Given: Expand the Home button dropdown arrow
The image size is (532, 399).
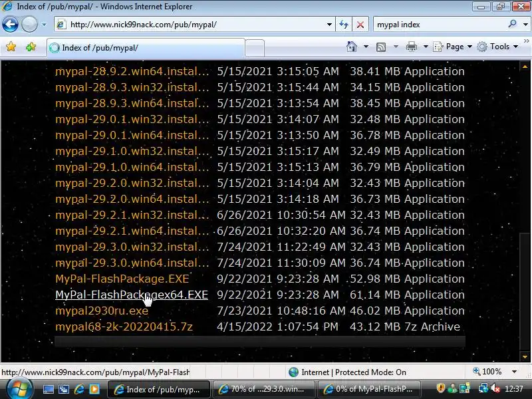Looking at the screenshot, I should pos(366,47).
